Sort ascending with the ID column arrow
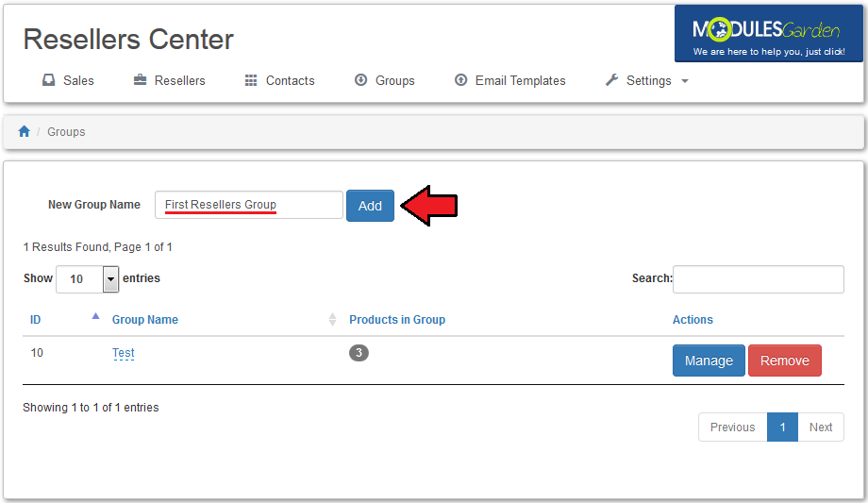 (96, 316)
